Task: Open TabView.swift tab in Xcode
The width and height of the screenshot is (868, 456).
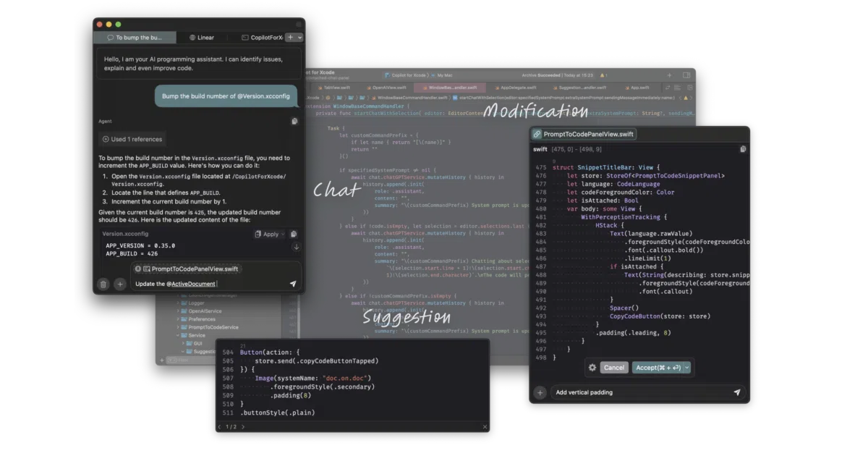Action: click(333, 87)
